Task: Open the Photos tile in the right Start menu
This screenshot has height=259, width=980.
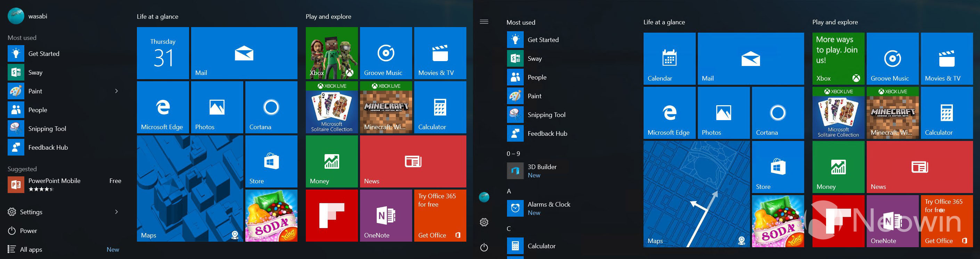Action: point(724,112)
